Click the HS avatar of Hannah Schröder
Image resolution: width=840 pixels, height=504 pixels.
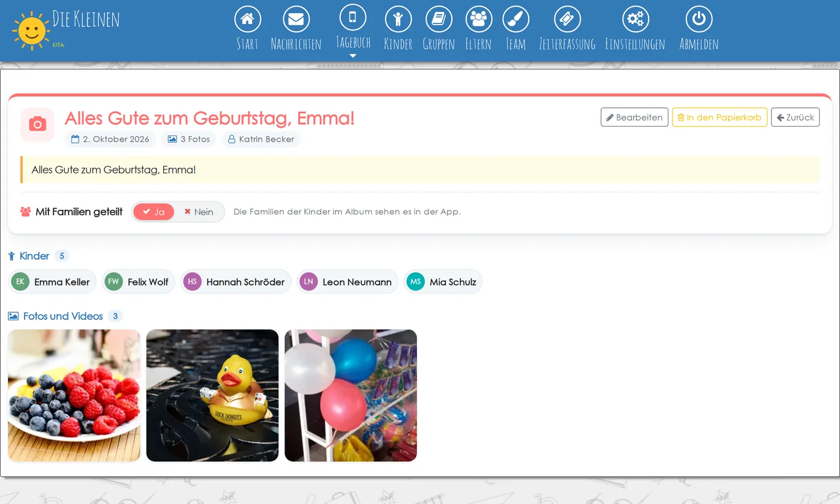point(192,281)
